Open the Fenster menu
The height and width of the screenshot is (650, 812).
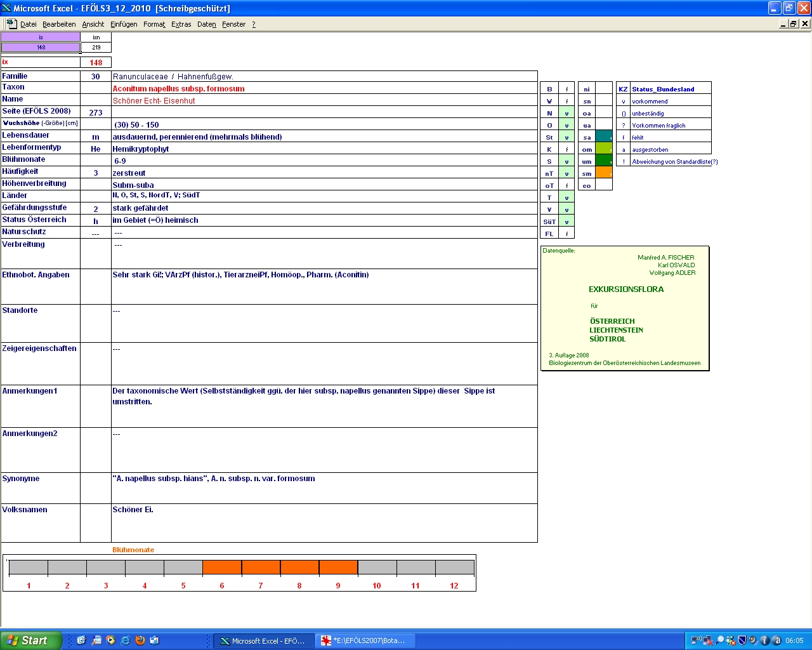point(233,24)
